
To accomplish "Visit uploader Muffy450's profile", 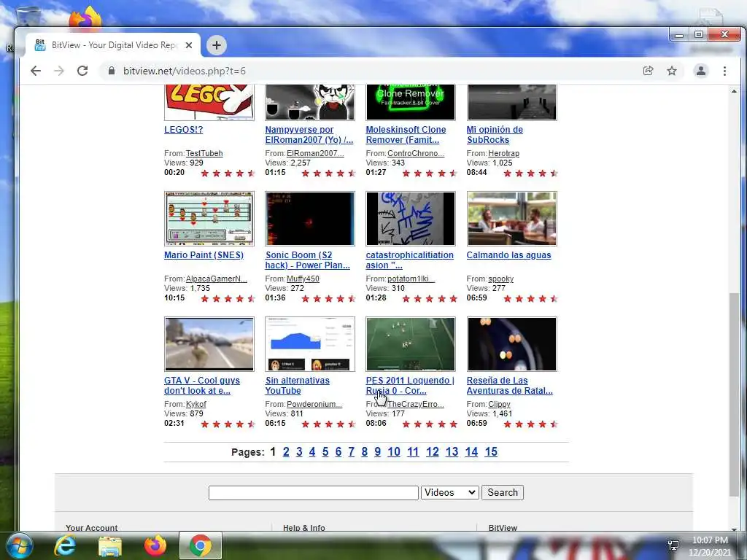I will [303, 279].
